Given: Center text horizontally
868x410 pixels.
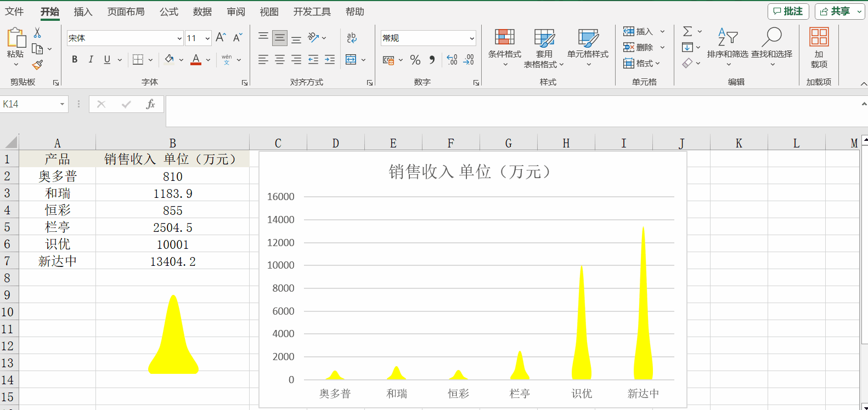Looking at the screenshot, I should (x=280, y=59).
